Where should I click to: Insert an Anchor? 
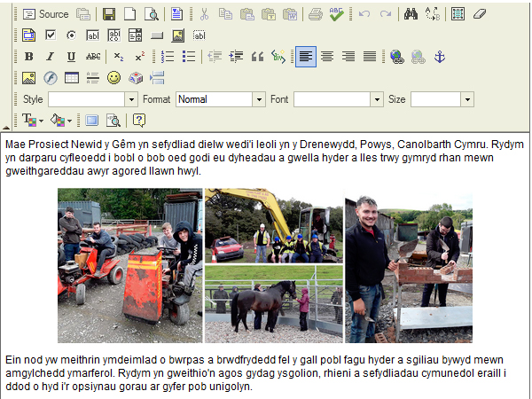(x=440, y=57)
